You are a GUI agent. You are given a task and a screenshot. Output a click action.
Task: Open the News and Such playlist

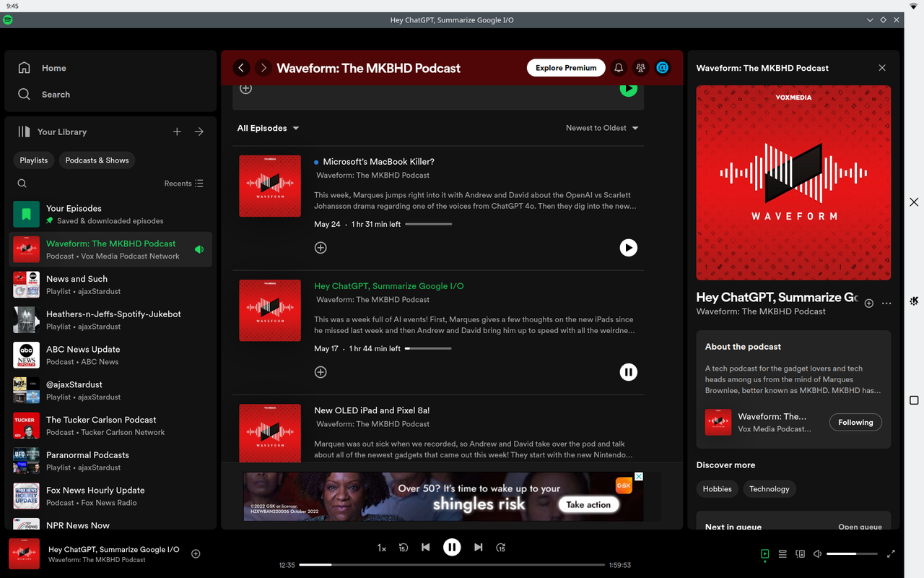pos(110,285)
